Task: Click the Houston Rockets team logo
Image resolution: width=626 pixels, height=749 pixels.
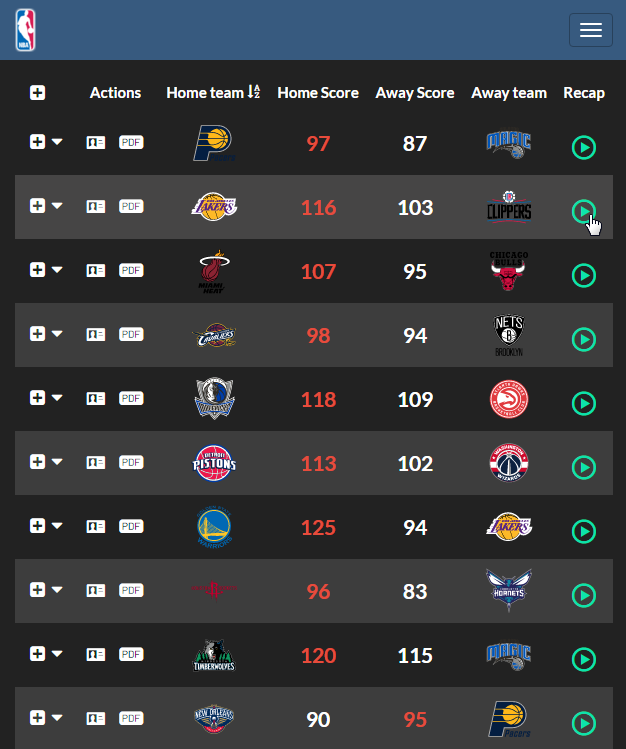Action: pyautogui.click(x=214, y=591)
